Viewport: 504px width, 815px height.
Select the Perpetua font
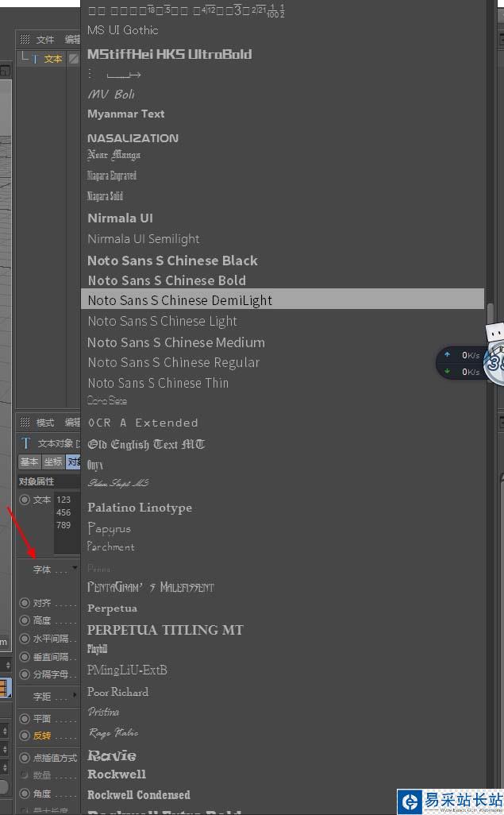112,608
